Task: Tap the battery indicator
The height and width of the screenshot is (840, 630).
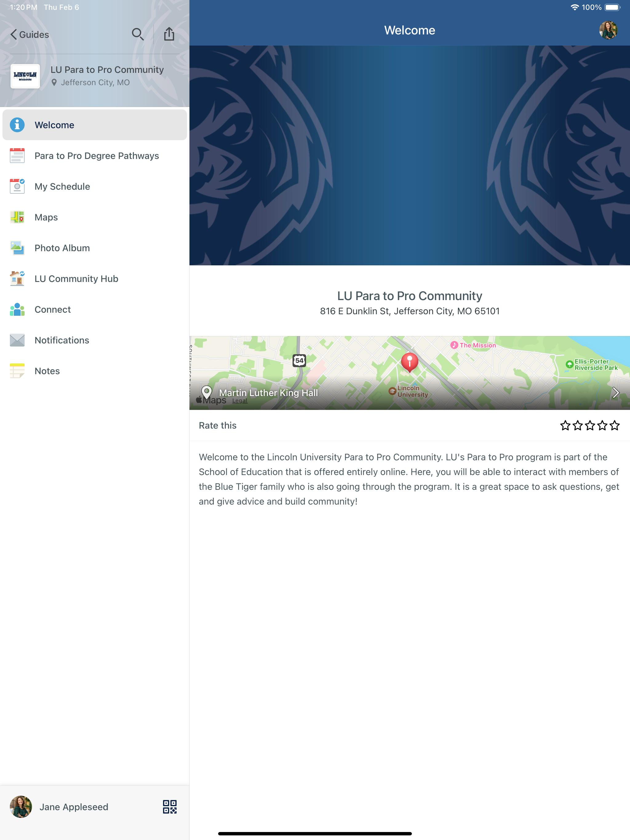Action: [612, 7]
